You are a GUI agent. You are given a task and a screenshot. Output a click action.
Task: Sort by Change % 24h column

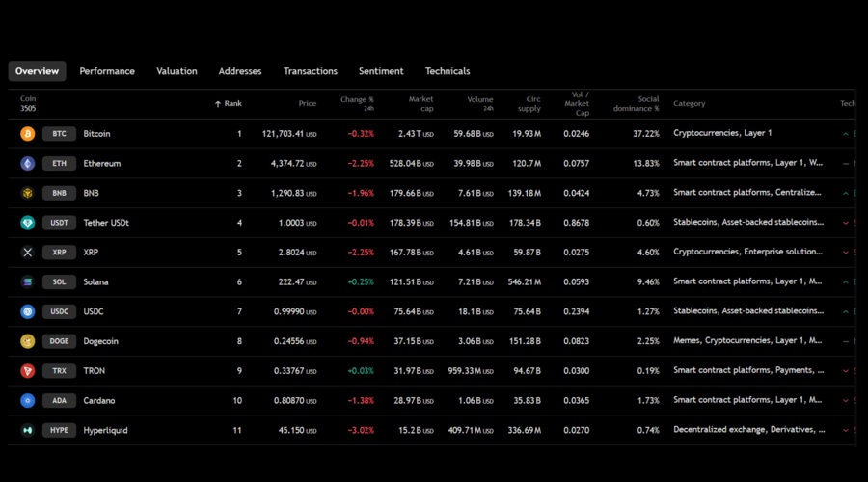point(357,103)
